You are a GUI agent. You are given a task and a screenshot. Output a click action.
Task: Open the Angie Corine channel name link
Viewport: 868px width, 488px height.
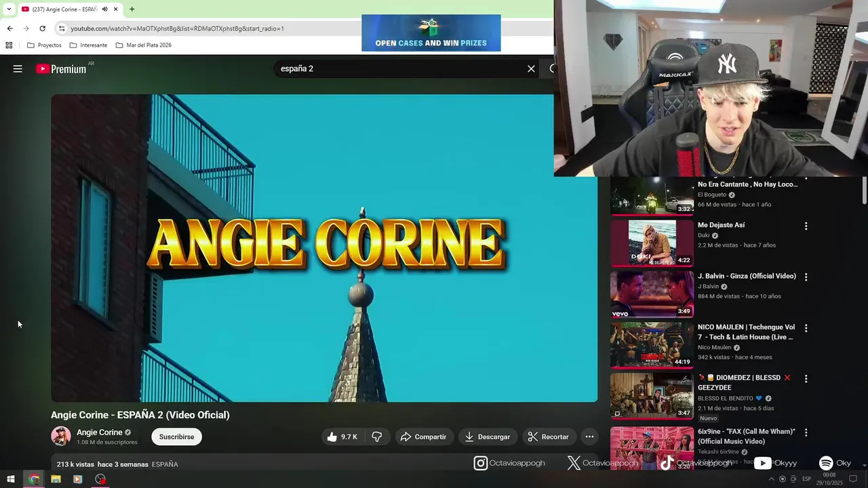pyautogui.click(x=100, y=432)
